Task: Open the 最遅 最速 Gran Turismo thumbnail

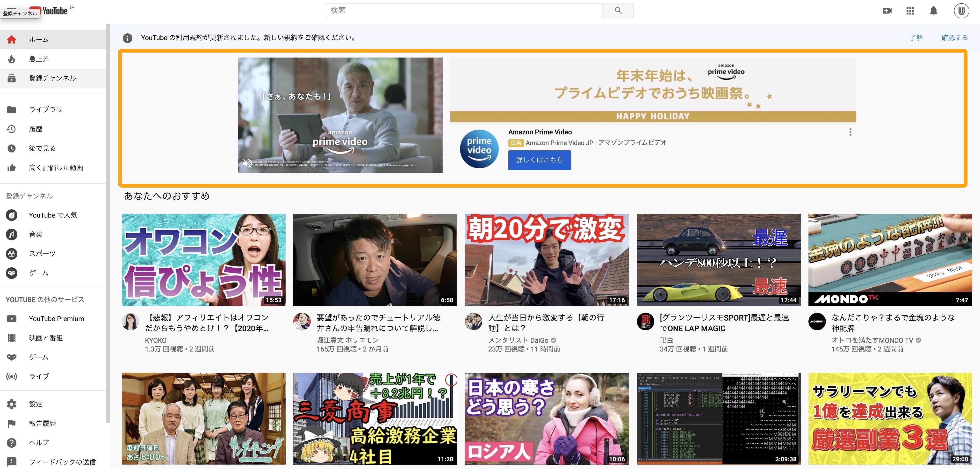Action: pos(719,260)
